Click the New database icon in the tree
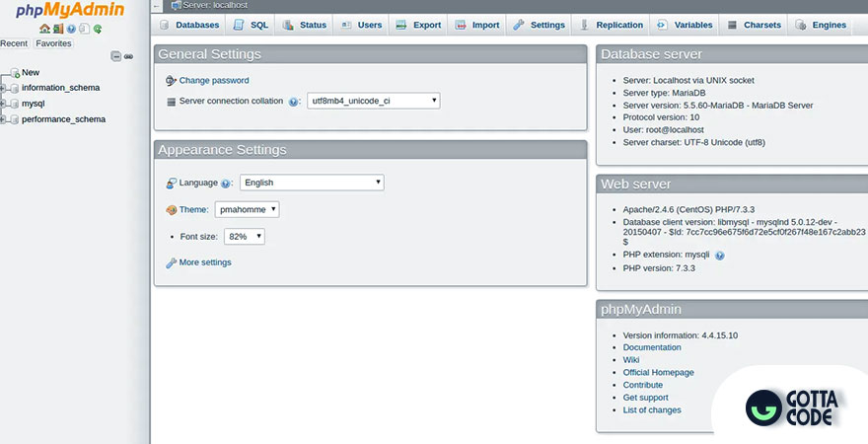The height and width of the screenshot is (444, 868). 15,73
